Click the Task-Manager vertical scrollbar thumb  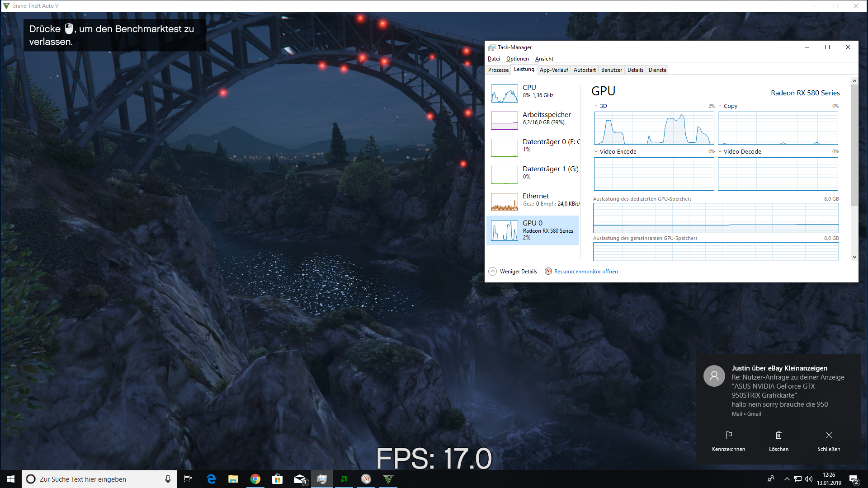854,145
